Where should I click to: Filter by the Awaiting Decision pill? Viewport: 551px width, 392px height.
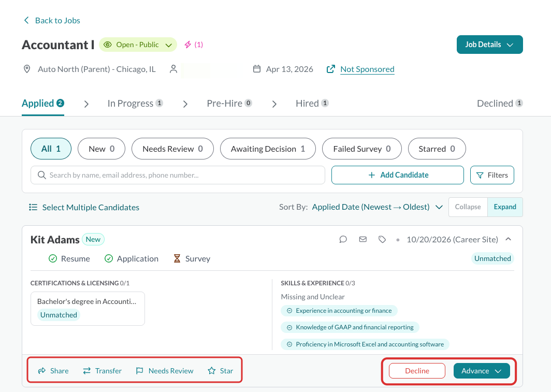[x=268, y=149]
